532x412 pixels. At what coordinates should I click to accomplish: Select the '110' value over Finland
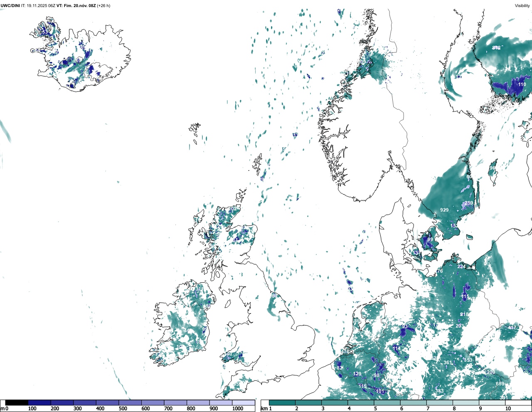click(x=522, y=84)
